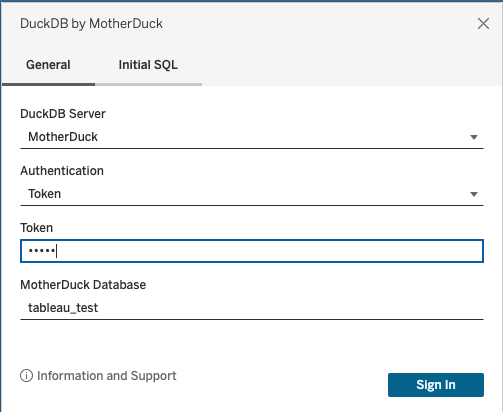Focus the masked Token input field
Screen dimensions: 503x412
[x=252, y=251]
